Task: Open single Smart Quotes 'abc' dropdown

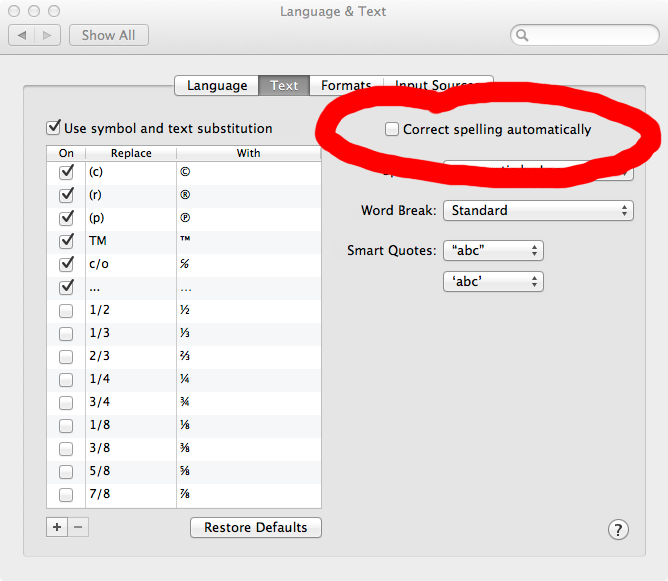Action: point(493,282)
